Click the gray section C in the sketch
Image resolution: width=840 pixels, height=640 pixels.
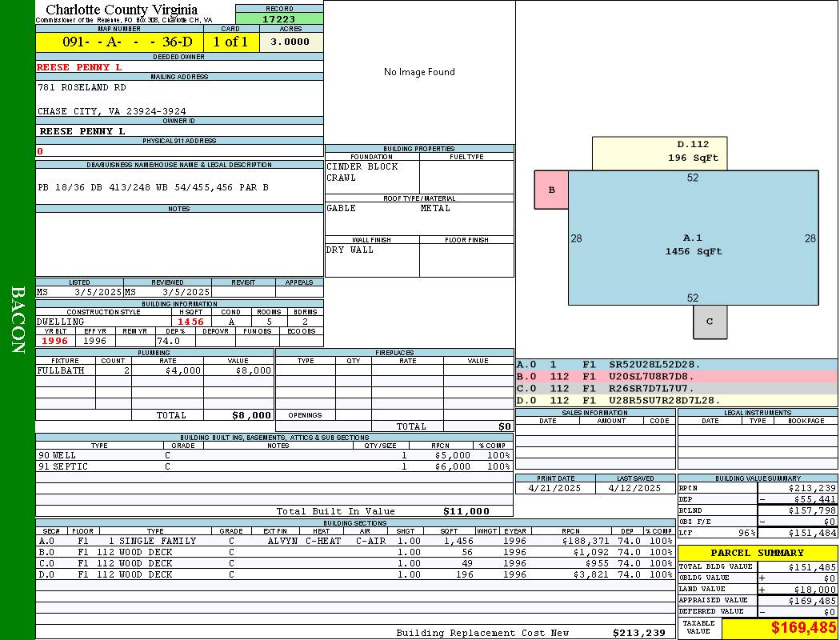point(710,322)
